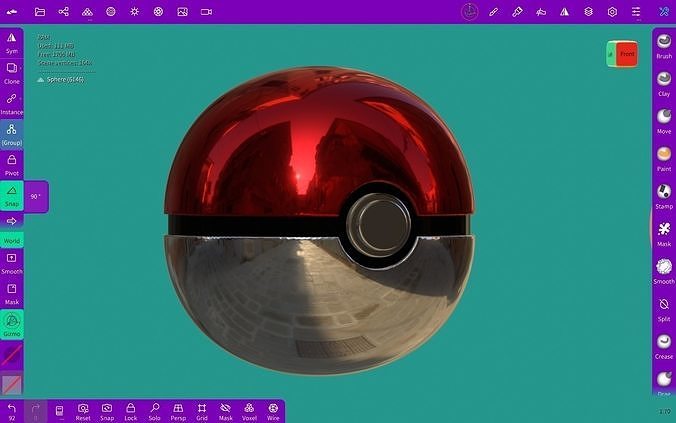The width and height of the screenshot is (676, 423).
Task: Adjust the 90° snap angle value
Action: (36, 197)
